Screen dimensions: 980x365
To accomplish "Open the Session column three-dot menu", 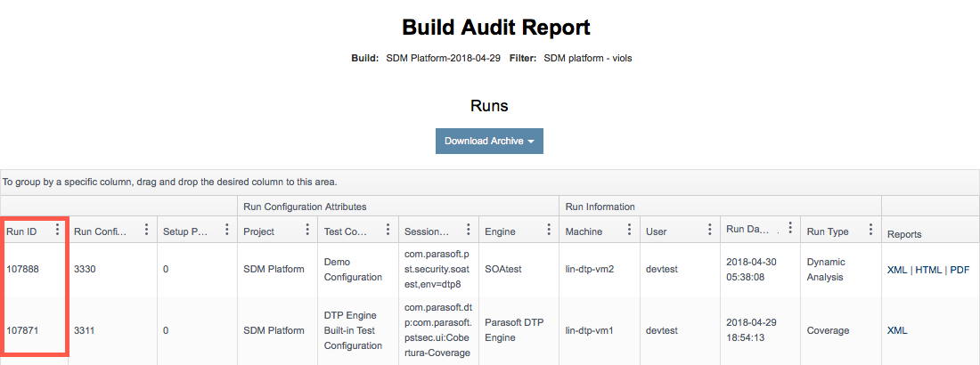I will 469,230.
